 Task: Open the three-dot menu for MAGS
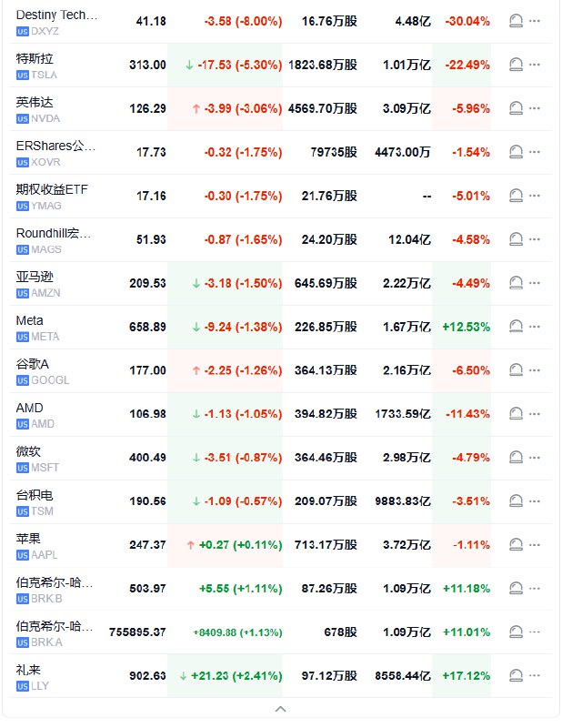pyautogui.click(x=535, y=239)
